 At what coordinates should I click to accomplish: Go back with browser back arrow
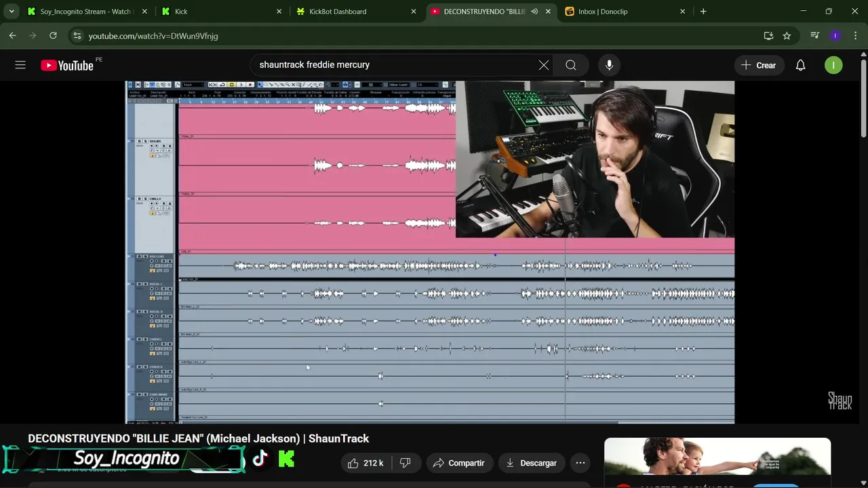12,36
